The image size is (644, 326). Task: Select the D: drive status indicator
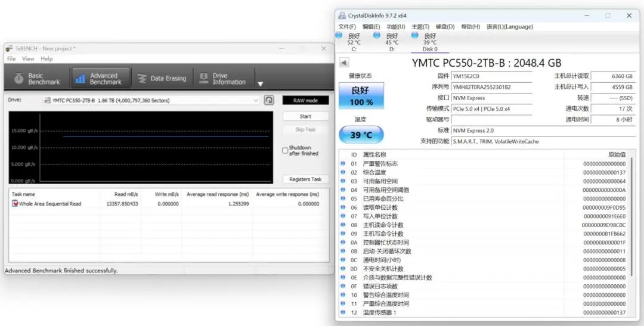(x=392, y=42)
